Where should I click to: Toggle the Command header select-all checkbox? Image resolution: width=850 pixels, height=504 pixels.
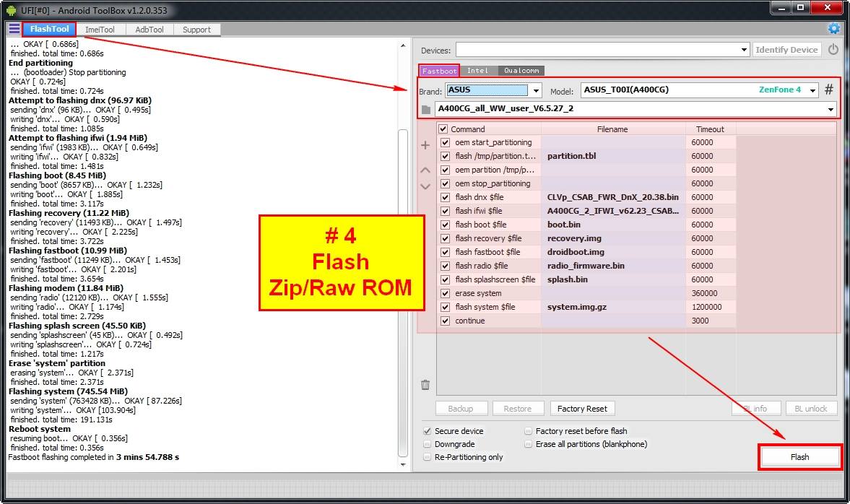pos(443,129)
